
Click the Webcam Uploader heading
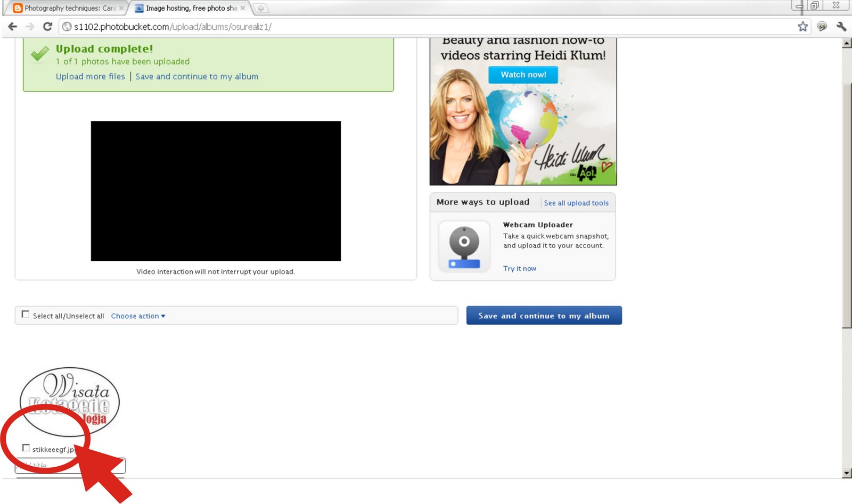pyautogui.click(x=538, y=225)
